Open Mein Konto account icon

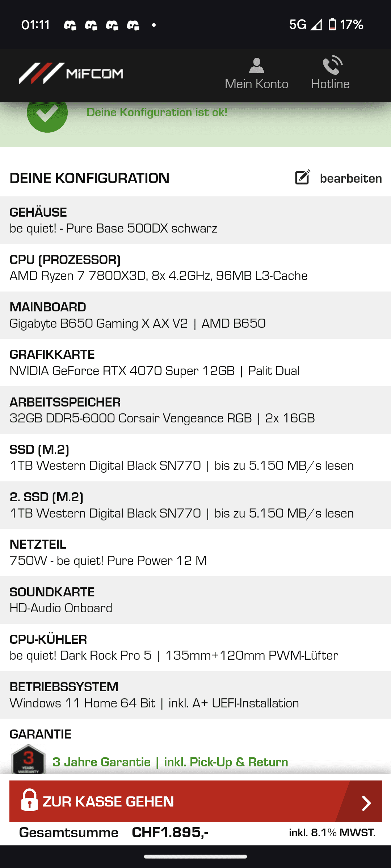pyautogui.click(x=256, y=66)
